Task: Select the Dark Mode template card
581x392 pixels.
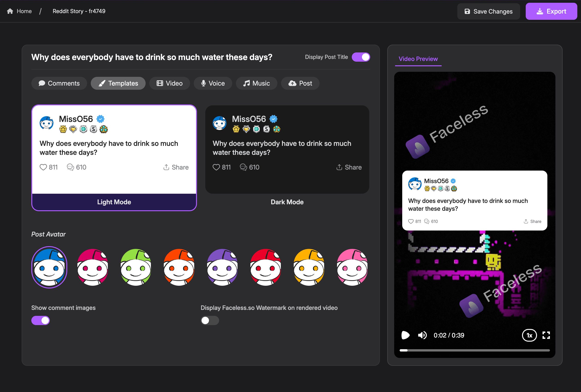Action: [x=287, y=150]
